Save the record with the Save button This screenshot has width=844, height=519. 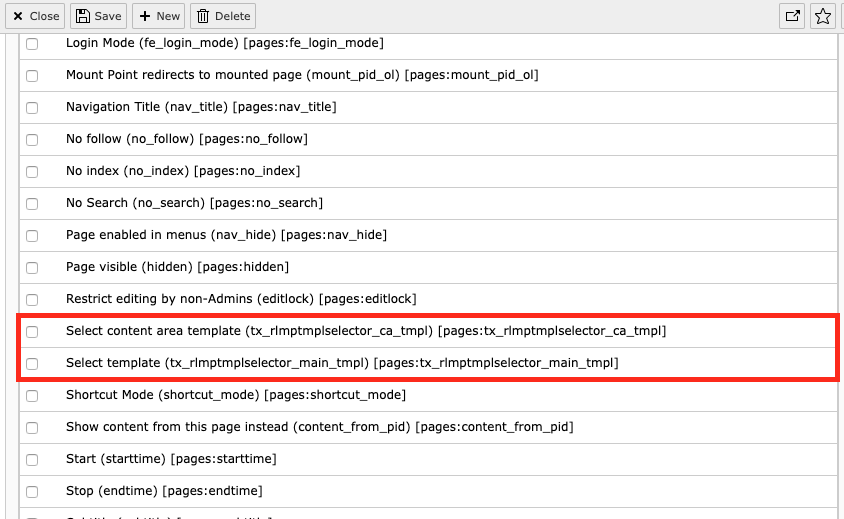coord(98,16)
